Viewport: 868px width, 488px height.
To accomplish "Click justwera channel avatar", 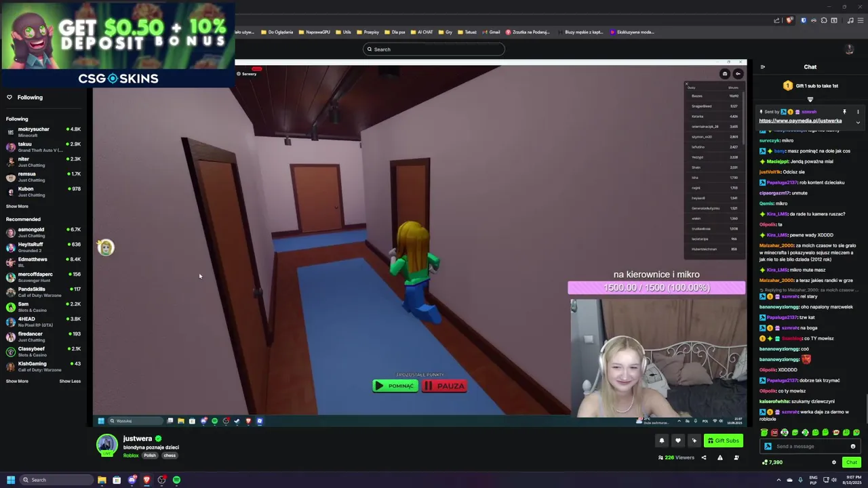I will (106, 445).
